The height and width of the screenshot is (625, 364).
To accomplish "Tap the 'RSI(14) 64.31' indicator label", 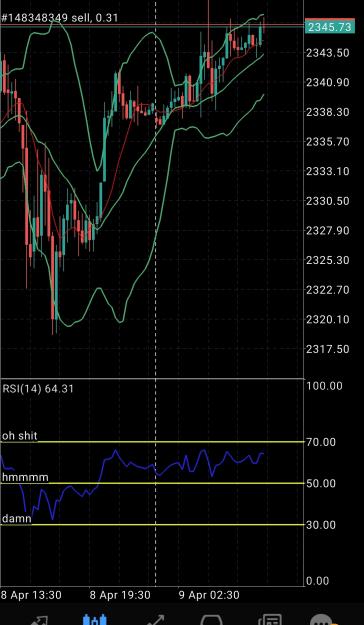I will pos(38,388).
